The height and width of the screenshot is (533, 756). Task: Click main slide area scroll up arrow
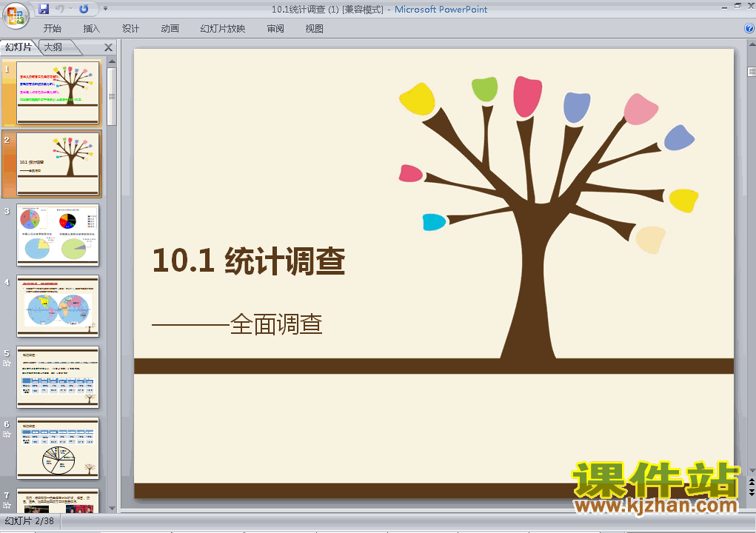752,44
